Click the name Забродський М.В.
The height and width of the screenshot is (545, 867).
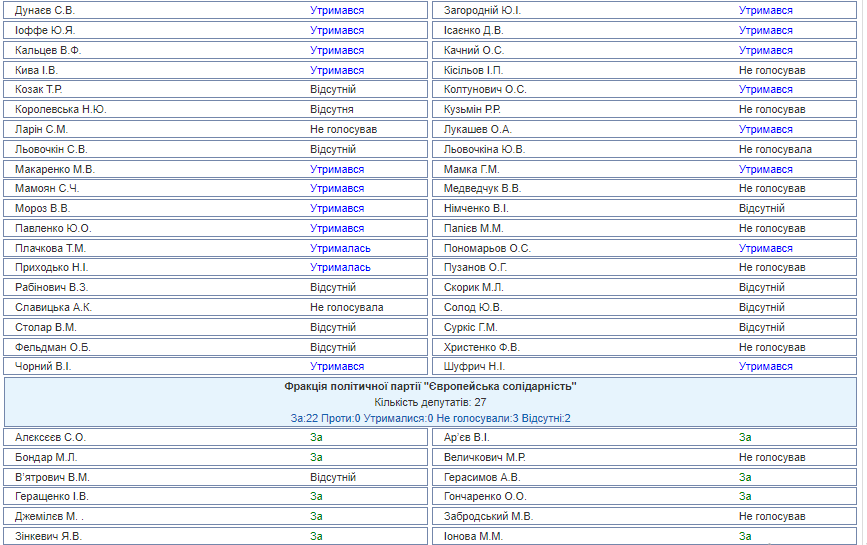point(489,516)
